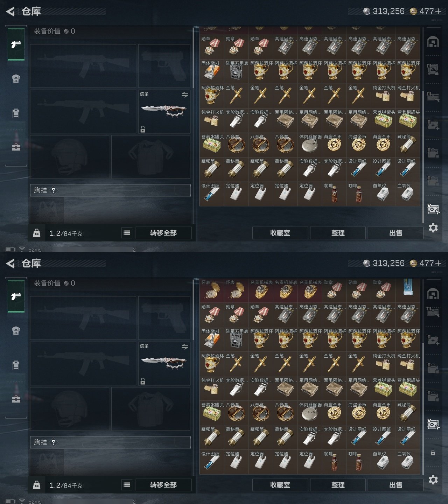Open warehouse home icon atop lower sidebar
The height and width of the screenshot is (504, 448).
pyautogui.click(x=433, y=294)
